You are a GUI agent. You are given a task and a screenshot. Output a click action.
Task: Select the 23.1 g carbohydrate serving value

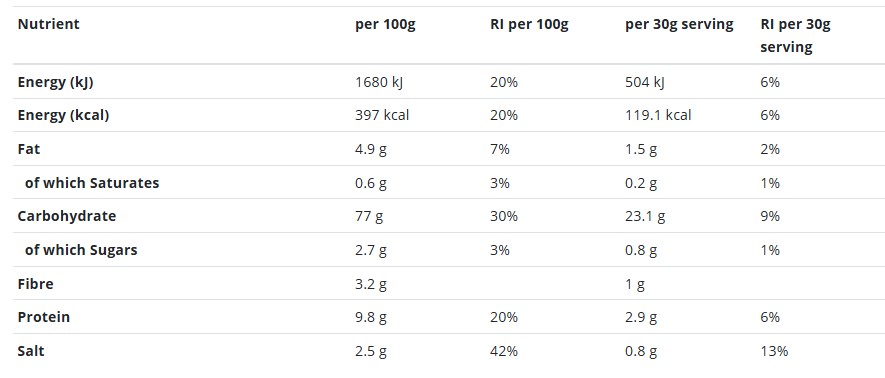pos(645,217)
